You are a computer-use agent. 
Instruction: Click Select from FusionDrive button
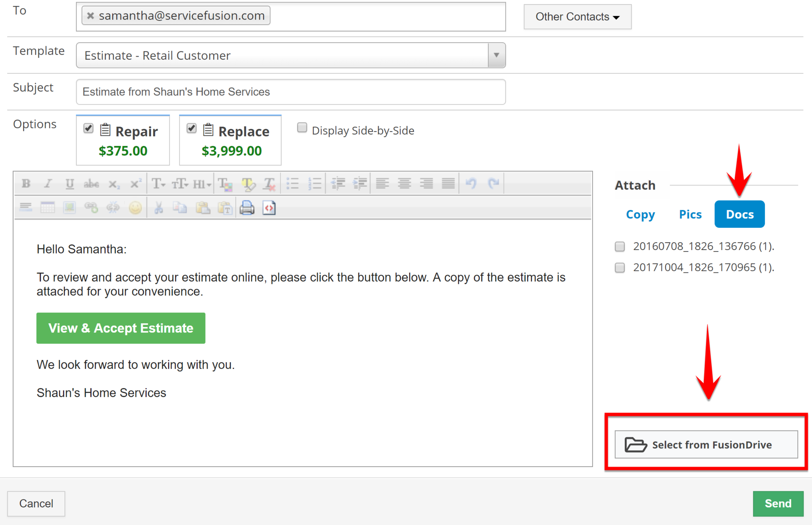[x=706, y=444]
